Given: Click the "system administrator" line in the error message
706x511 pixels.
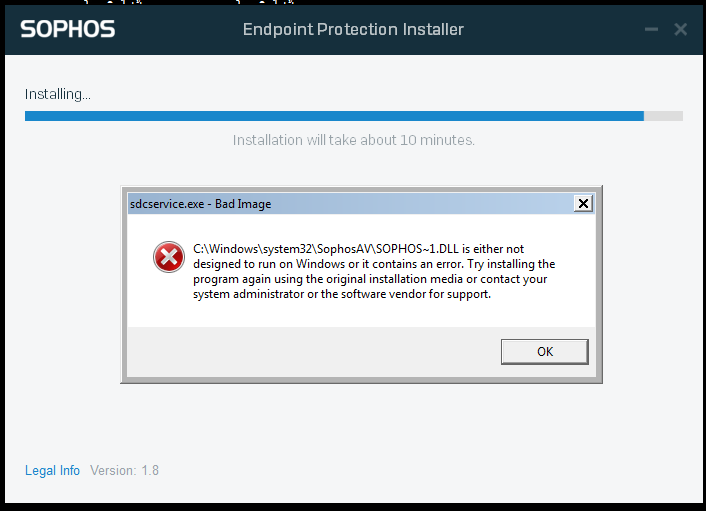Looking at the screenshot, I should (342, 294).
